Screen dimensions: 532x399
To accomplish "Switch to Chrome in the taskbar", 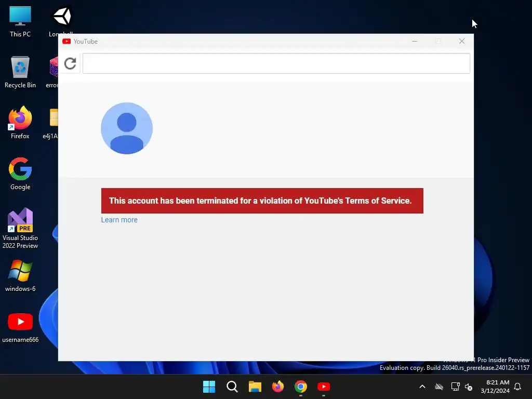I will coord(301,387).
